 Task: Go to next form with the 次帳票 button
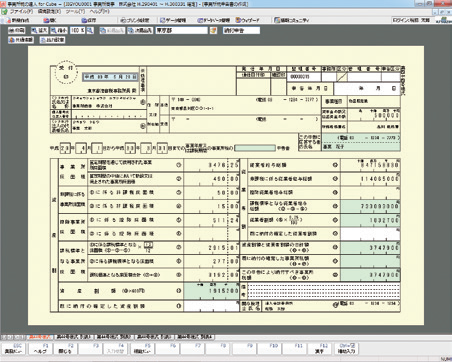140,30
